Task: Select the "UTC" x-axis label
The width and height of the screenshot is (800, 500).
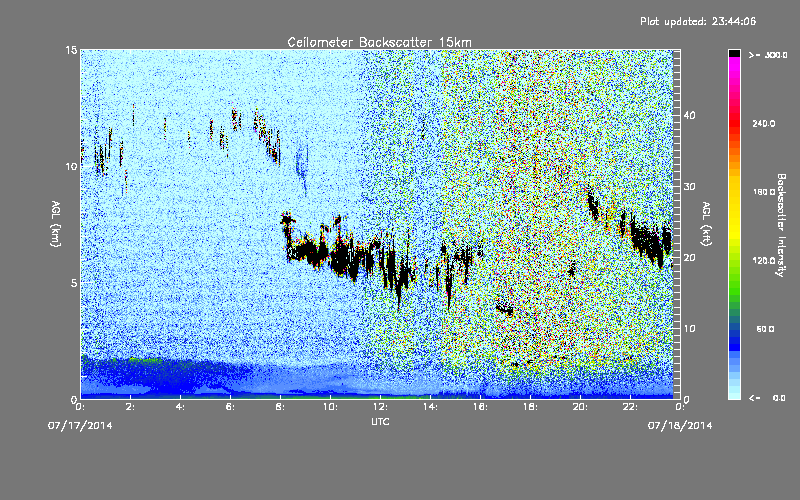Action: click(380, 421)
